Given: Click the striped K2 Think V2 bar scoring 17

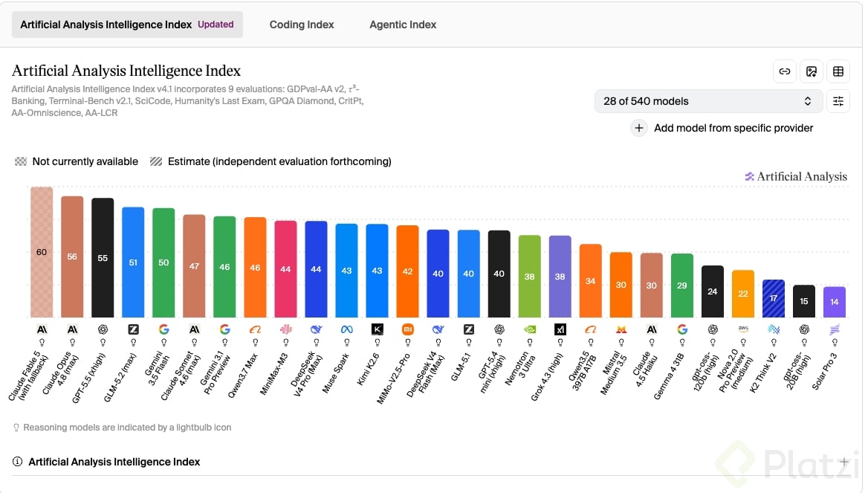Looking at the screenshot, I should (x=774, y=299).
